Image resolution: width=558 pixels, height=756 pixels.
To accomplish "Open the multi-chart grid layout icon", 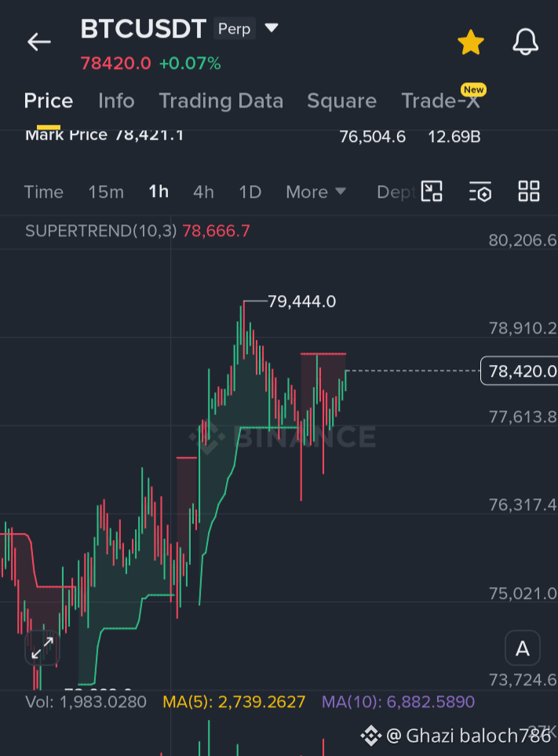I will point(529,192).
